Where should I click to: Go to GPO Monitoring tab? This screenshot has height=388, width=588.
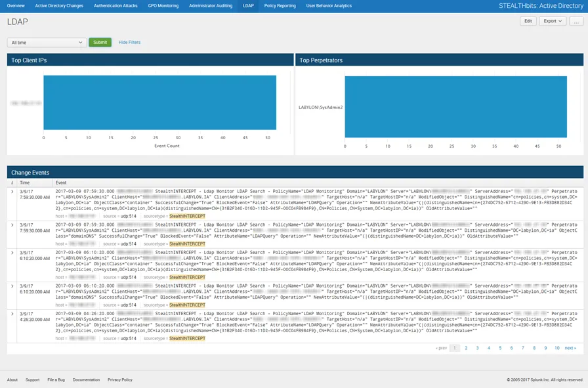point(163,6)
